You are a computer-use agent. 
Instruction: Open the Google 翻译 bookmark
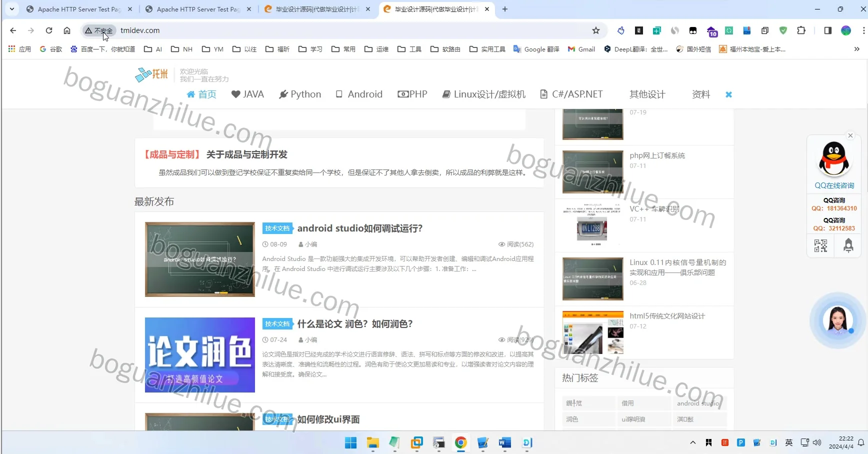click(x=536, y=49)
